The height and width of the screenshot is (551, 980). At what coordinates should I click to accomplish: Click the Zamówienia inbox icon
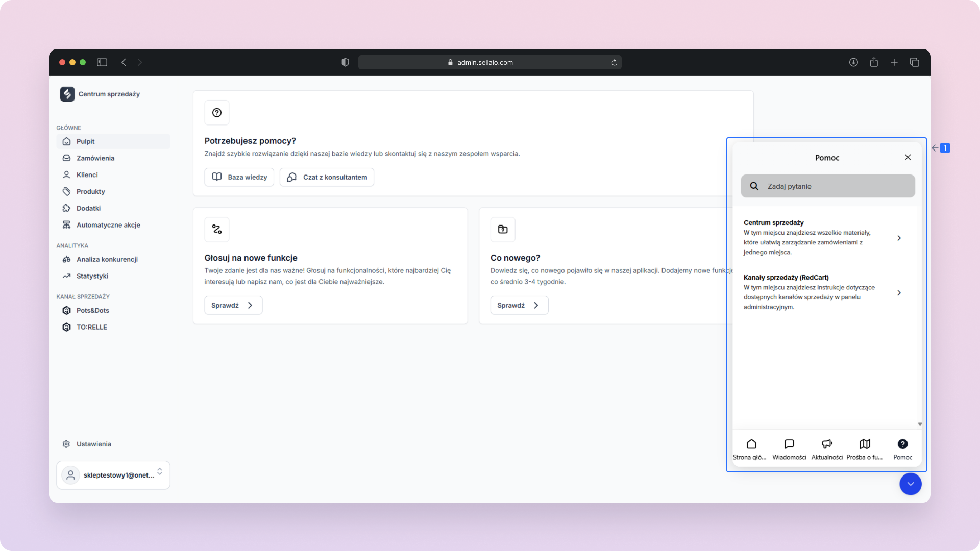point(66,158)
